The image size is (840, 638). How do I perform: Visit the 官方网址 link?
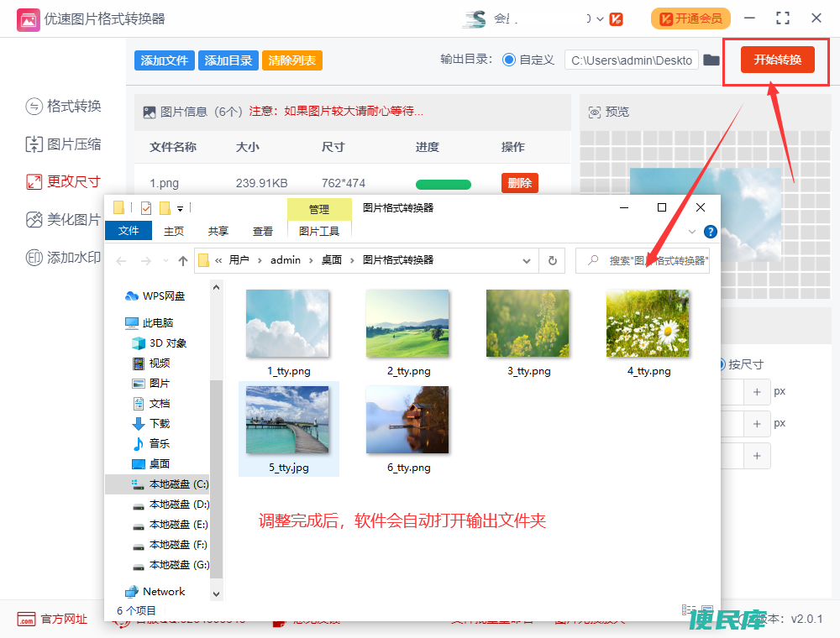click(x=52, y=620)
